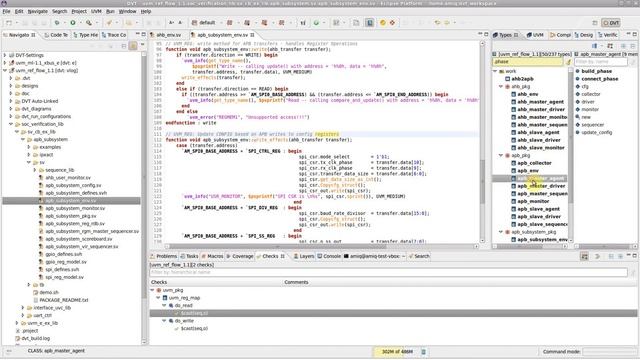Click the External Tools toolbar icon

88,23
